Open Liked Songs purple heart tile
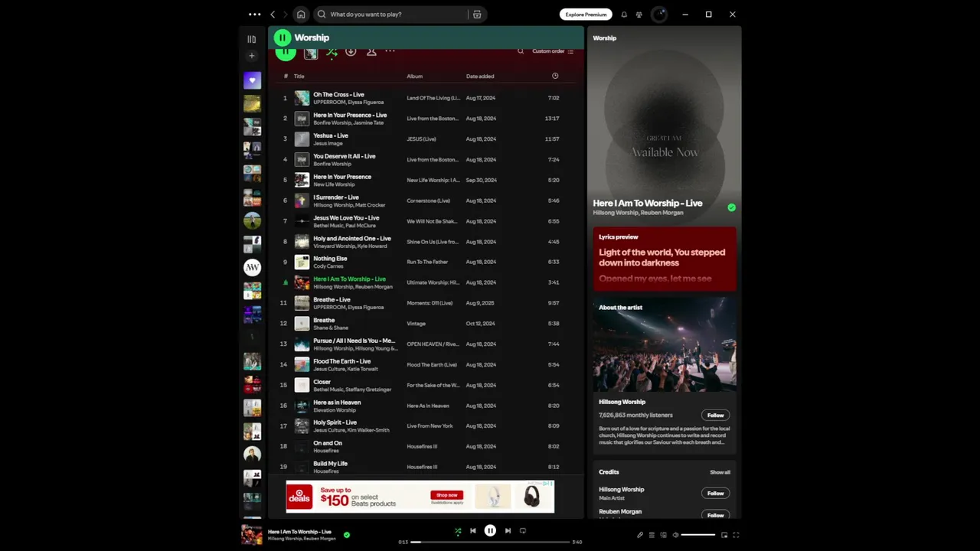The height and width of the screenshot is (551, 980). (252, 80)
